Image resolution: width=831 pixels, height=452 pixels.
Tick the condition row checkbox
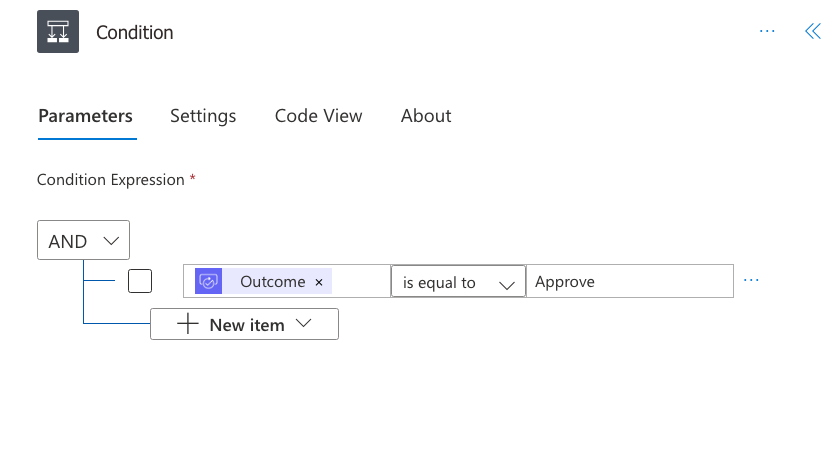click(x=140, y=281)
